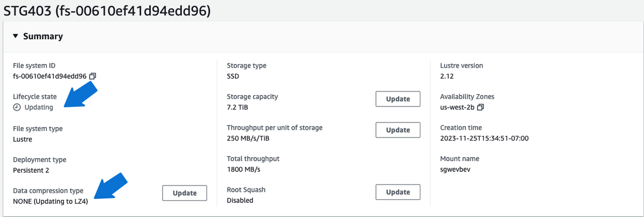Click the clock icon beside Updating status
Screen dimensions: 644x217
pyautogui.click(x=17, y=107)
